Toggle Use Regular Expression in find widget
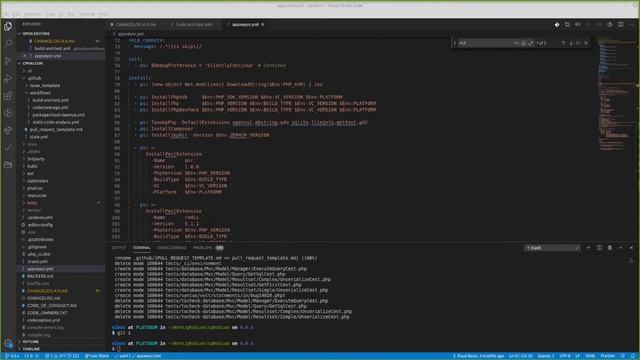 [x=531, y=43]
